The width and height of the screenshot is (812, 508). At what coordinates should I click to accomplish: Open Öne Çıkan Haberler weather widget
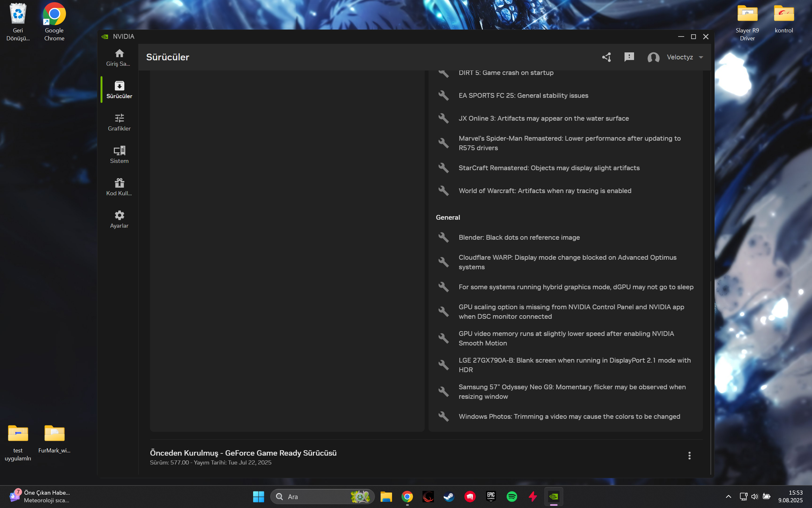[40, 497]
